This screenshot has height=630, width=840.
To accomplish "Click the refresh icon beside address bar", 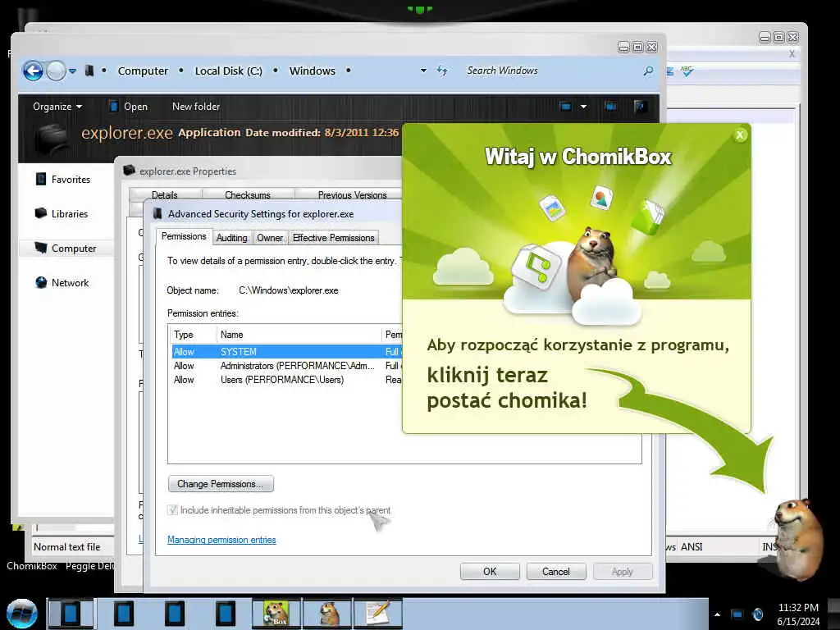I will click(442, 71).
